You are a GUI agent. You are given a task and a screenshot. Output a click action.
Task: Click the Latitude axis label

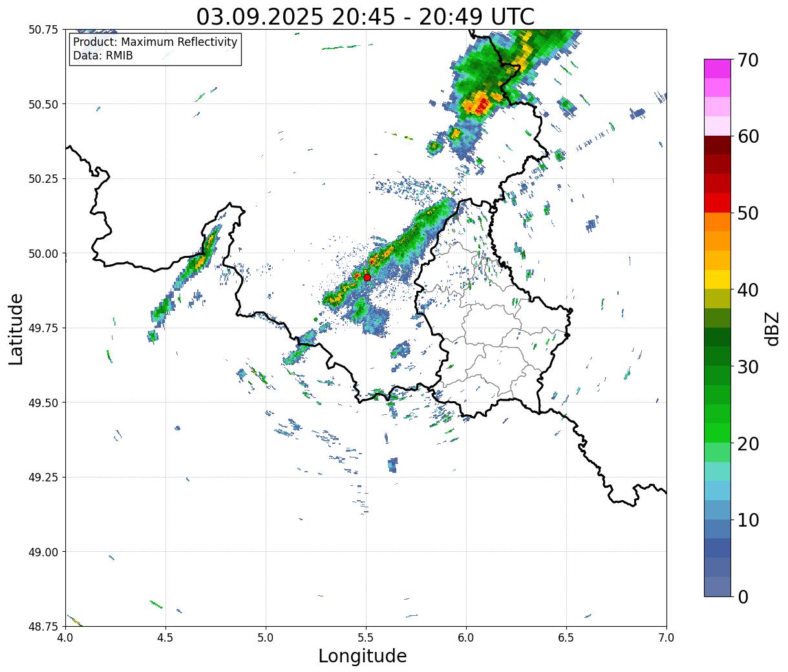coord(16,329)
